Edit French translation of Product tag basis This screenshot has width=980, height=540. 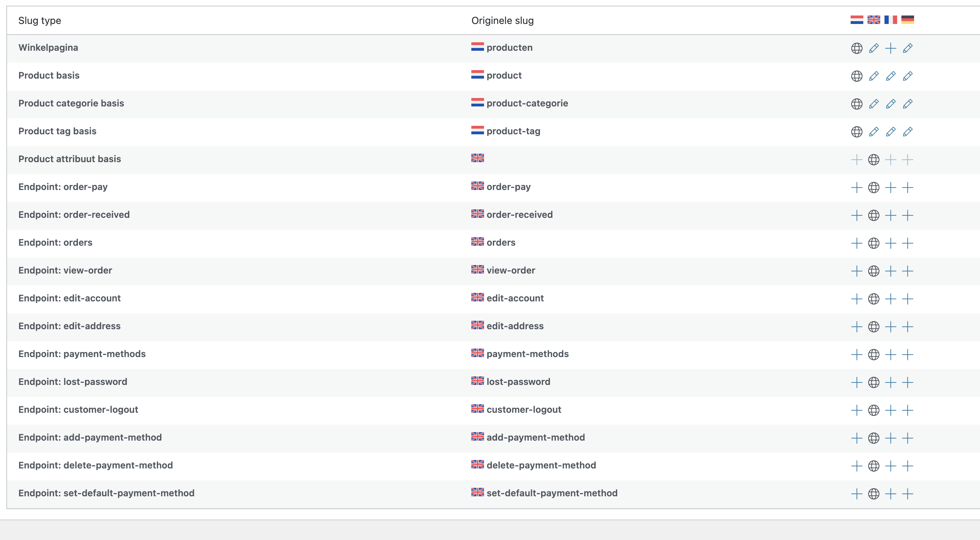pyautogui.click(x=890, y=131)
